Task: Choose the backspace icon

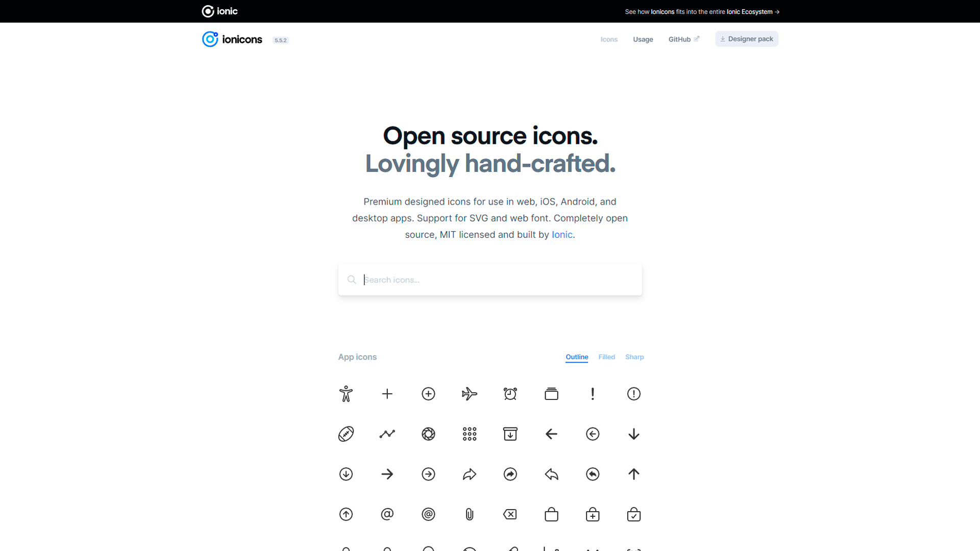Action: pos(510,514)
